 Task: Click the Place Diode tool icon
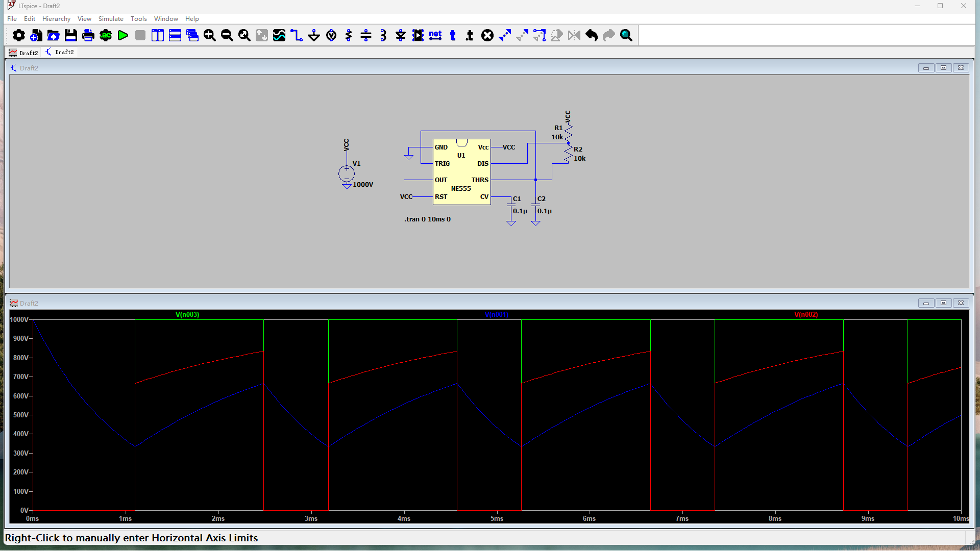pos(401,35)
